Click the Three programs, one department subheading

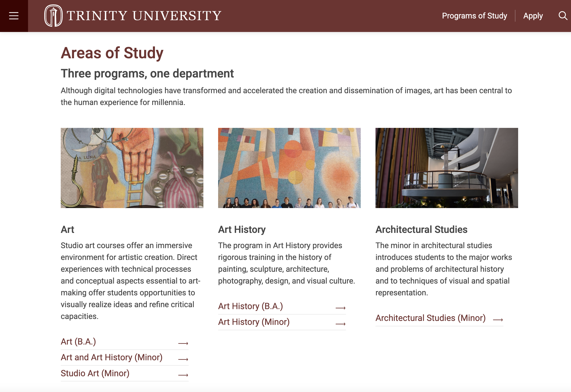147,74
